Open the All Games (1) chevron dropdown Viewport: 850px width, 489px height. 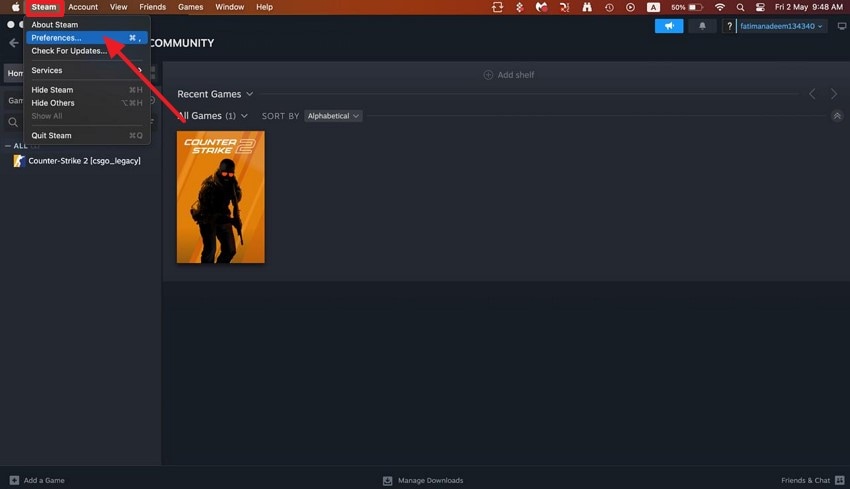pyautogui.click(x=244, y=115)
